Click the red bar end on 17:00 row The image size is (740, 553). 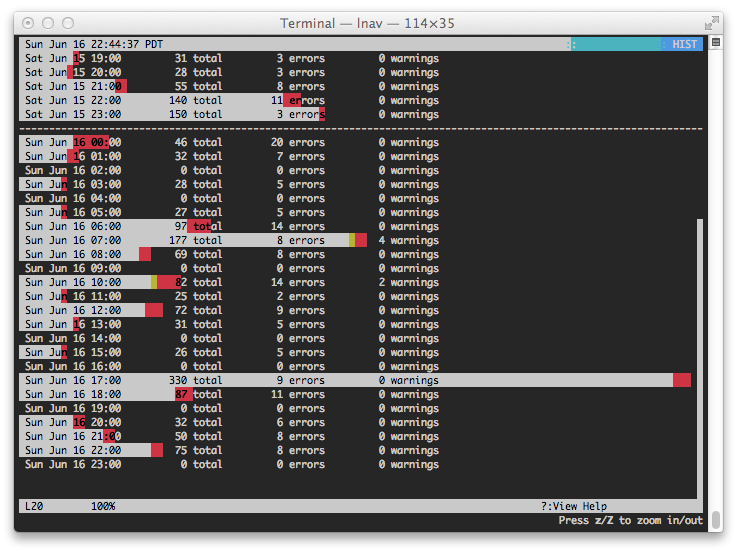click(682, 380)
